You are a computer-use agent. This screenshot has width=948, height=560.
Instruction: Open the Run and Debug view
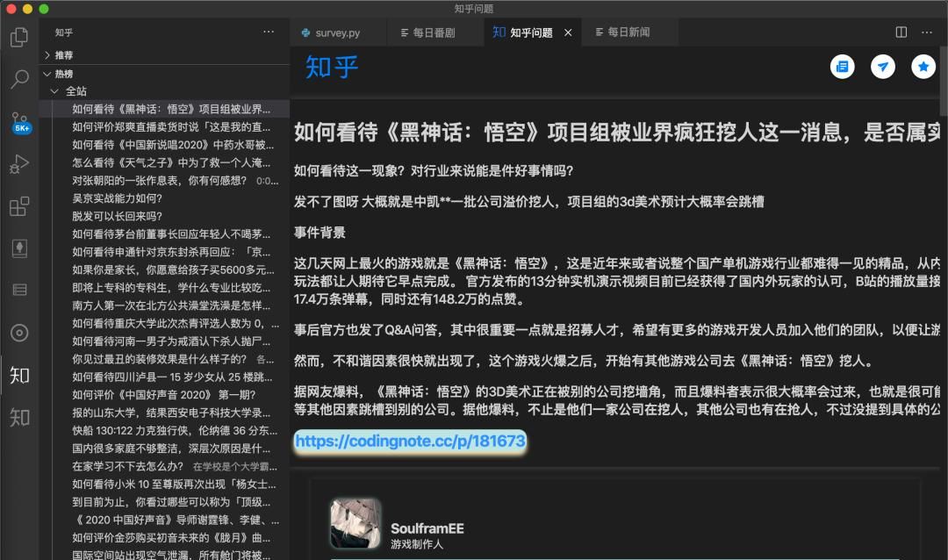point(20,163)
